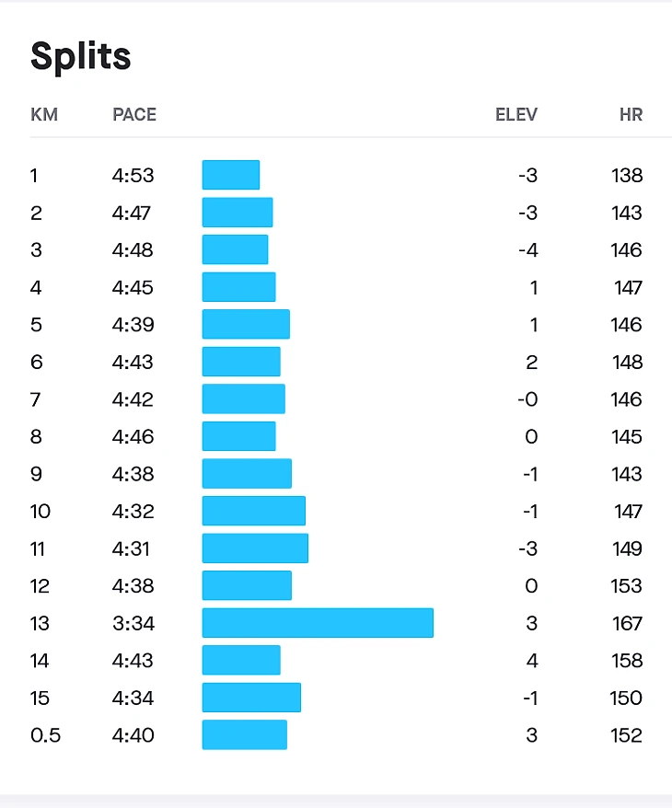Click the PACE column header
The image size is (672, 808).
click(134, 114)
